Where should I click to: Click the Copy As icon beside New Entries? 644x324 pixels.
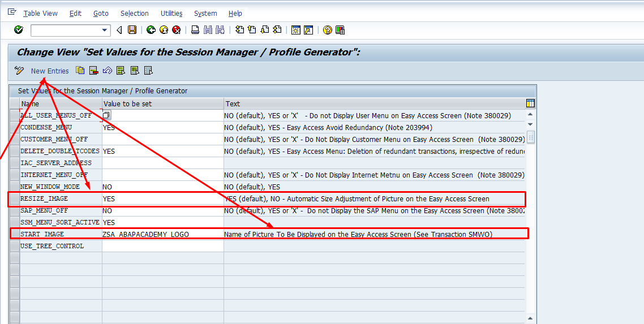(x=80, y=71)
